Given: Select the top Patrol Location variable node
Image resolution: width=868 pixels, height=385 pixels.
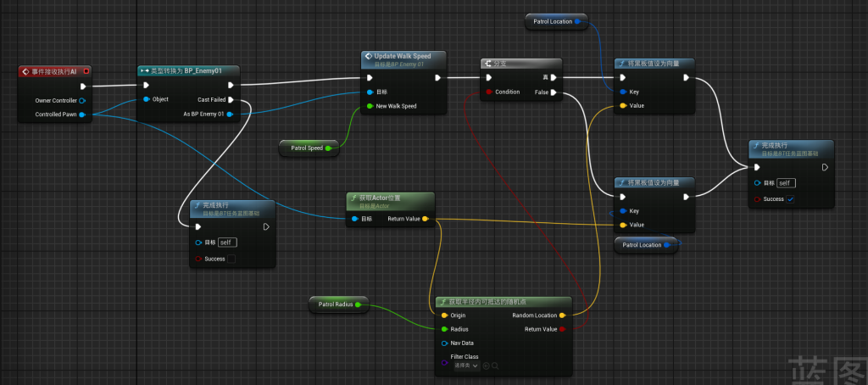Looking at the screenshot, I should [554, 21].
